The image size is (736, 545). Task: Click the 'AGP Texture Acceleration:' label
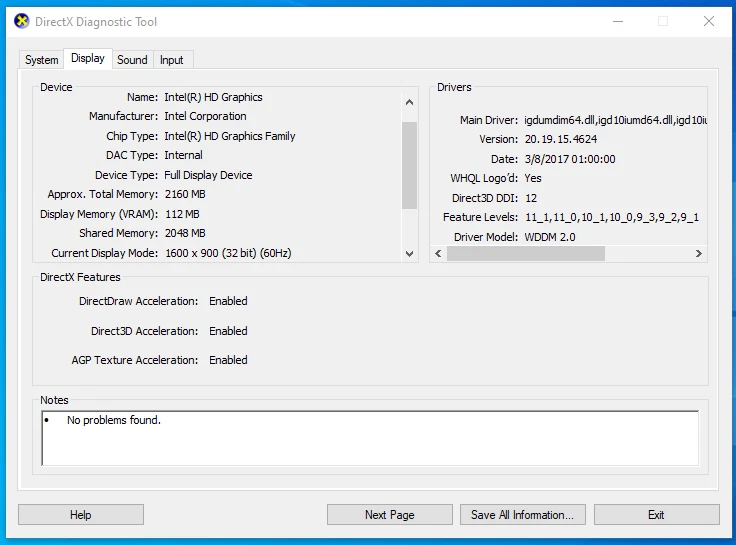coord(135,360)
